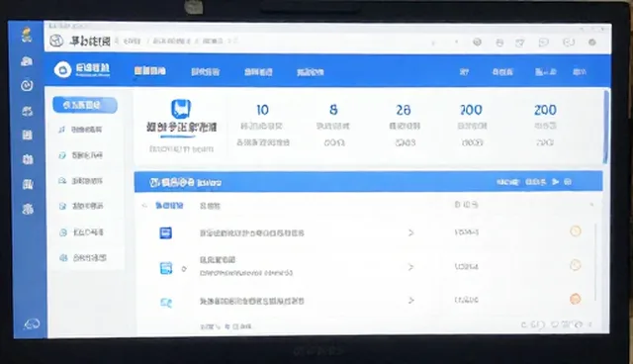633x364 pixels.
Task: Click the thin scrollbar right of the list rows
Action: point(595,262)
